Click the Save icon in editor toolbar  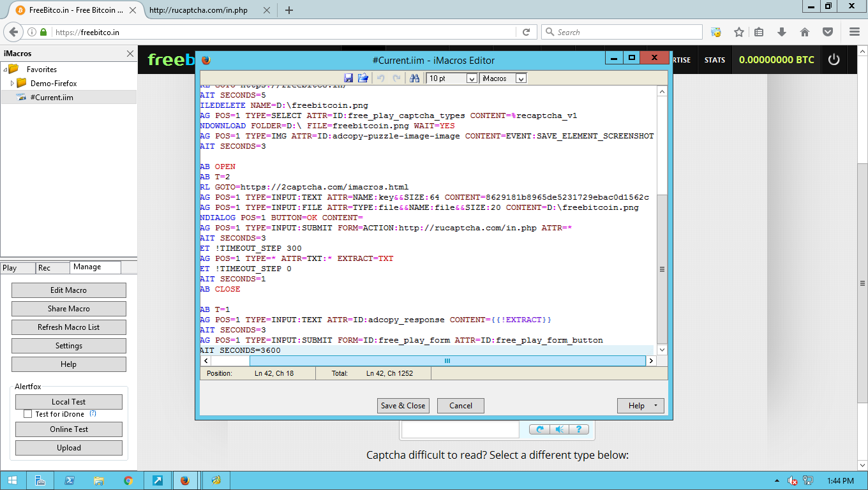[348, 78]
